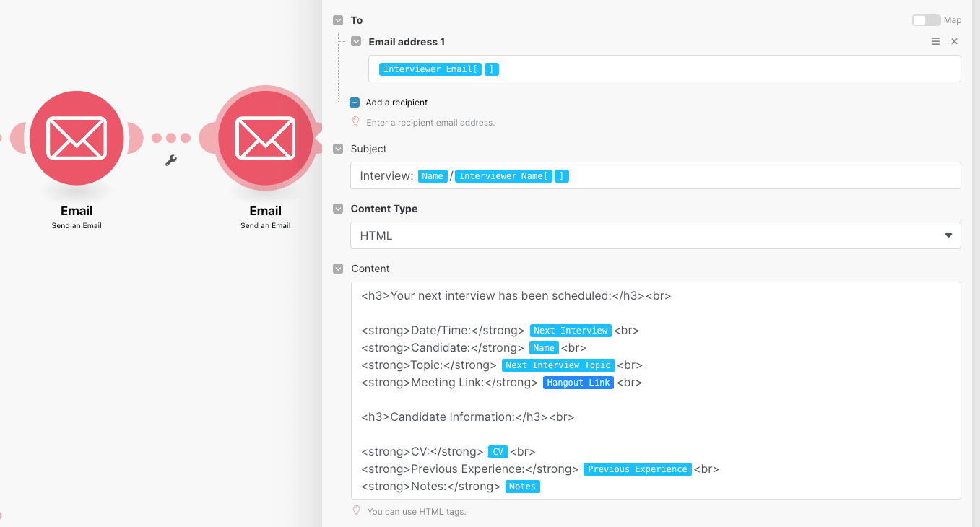Click the lightbulb tip icon below recipients

[355, 121]
